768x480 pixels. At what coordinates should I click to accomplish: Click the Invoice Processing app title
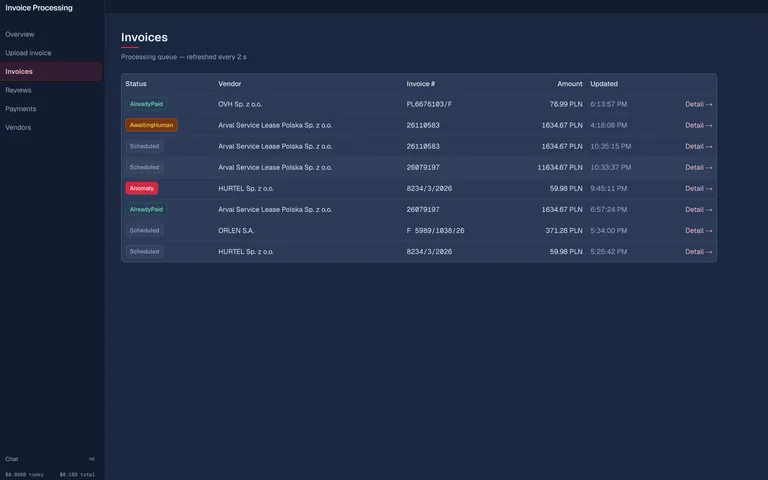pyautogui.click(x=39, y=8)
